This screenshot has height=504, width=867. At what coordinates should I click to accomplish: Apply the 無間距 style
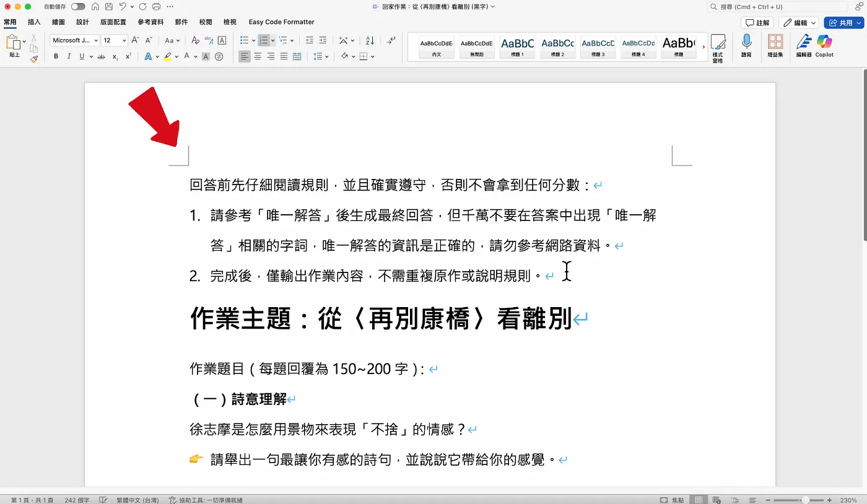[477, 46]
